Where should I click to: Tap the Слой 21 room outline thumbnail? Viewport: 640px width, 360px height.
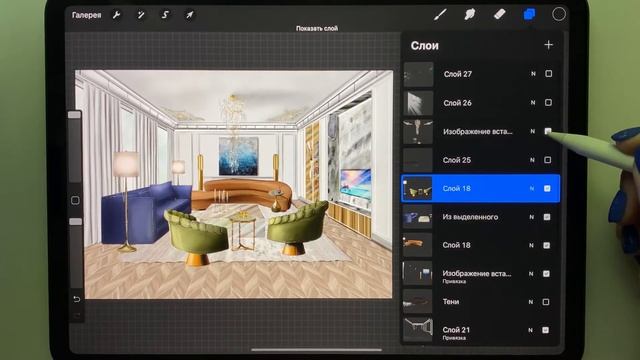tap(417, 330)
